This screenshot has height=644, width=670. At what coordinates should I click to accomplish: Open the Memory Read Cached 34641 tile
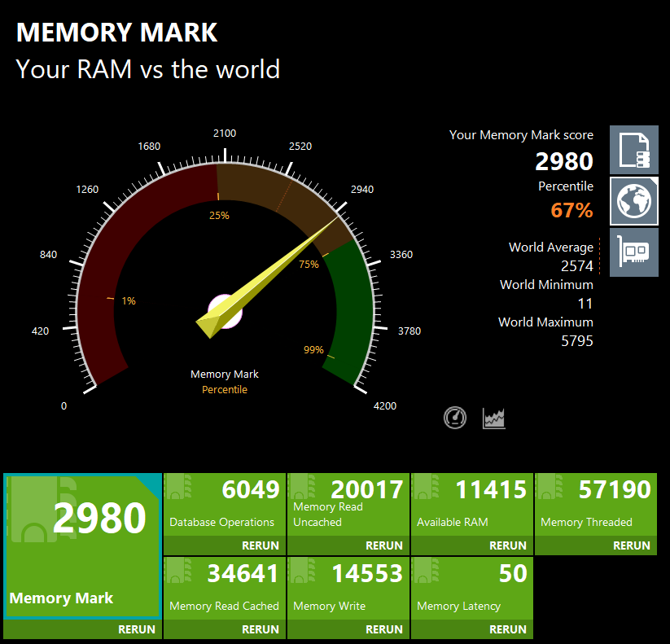(225, 588)
